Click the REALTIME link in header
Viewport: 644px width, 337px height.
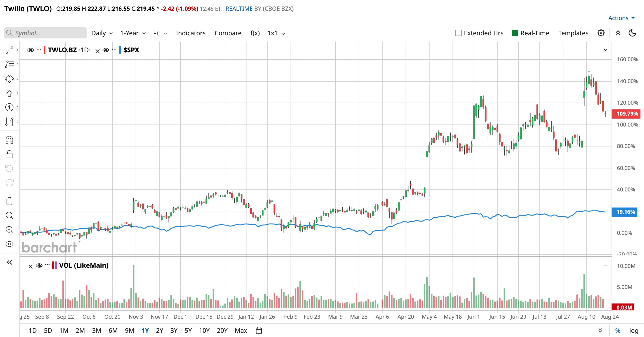239,9
